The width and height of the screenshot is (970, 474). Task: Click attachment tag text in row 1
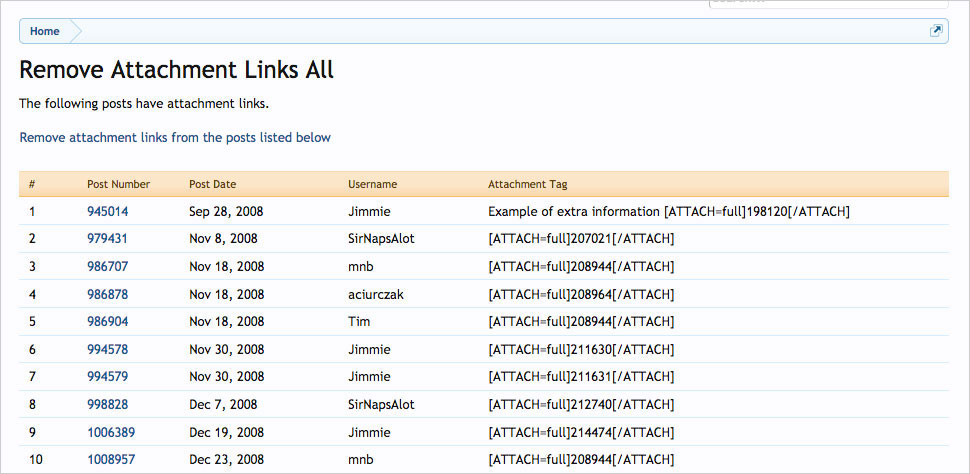pos(668,212)
